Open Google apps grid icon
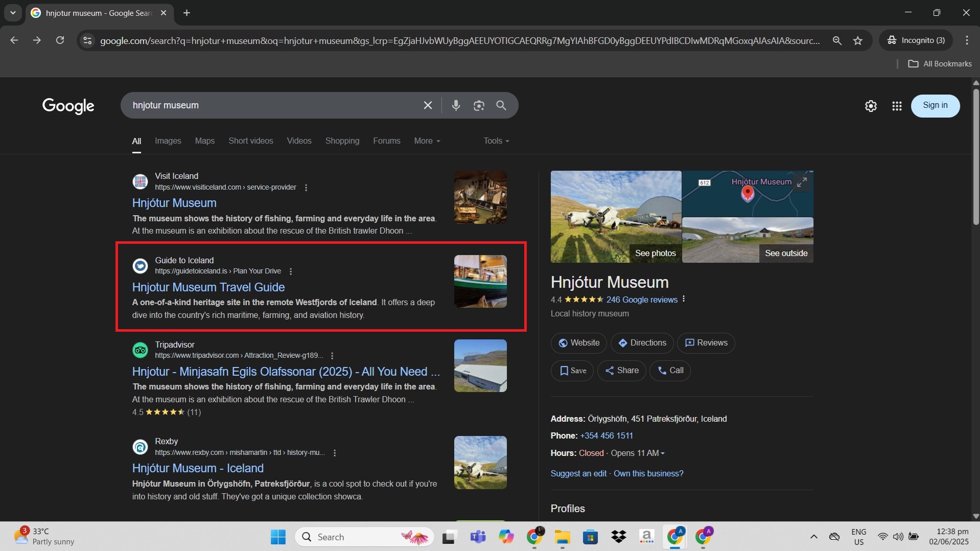The image size is (980, 551). (896, 106)
